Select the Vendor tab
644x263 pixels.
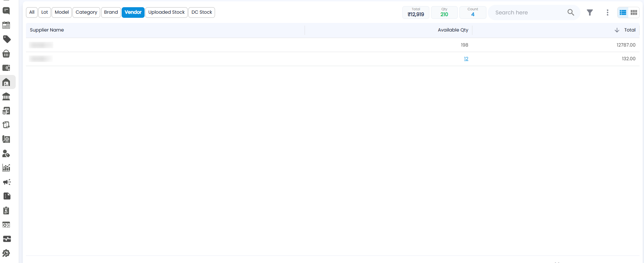133,12
